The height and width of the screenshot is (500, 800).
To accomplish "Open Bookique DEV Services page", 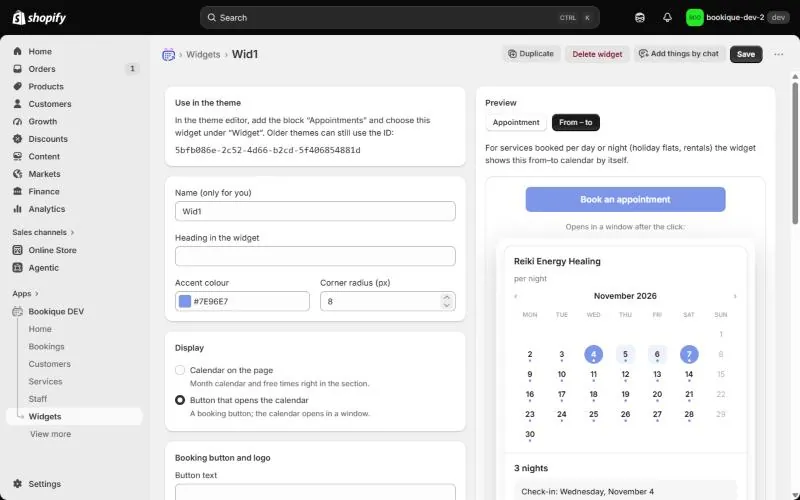I will tap(45, 382).
